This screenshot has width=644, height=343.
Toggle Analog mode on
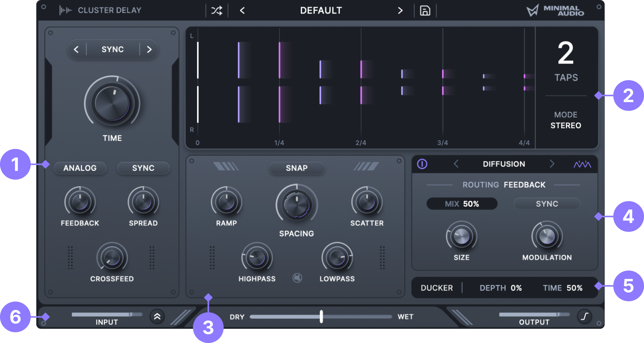point(80,168)
